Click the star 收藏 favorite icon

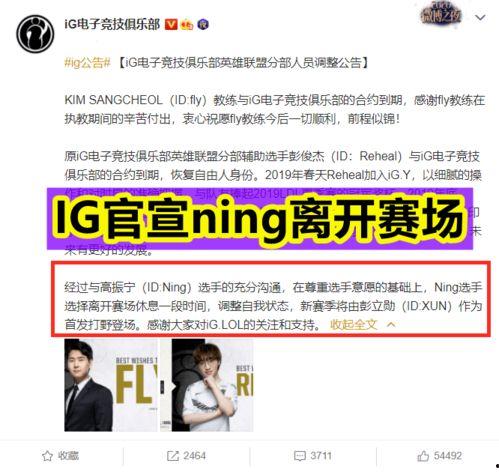tap(47, 456)
